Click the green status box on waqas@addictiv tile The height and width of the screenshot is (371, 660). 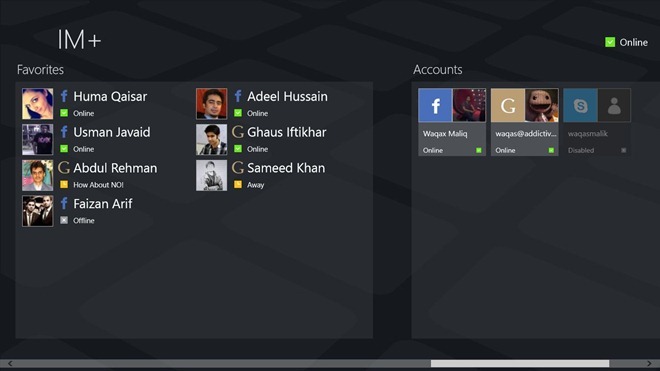[551, 150]
